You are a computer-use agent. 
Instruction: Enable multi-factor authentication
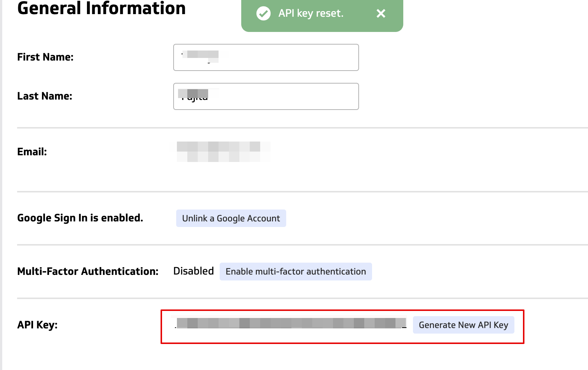click(295, 272)
